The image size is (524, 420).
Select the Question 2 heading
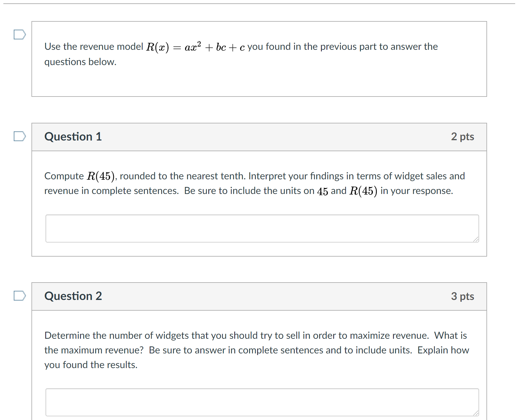point(73,296)
